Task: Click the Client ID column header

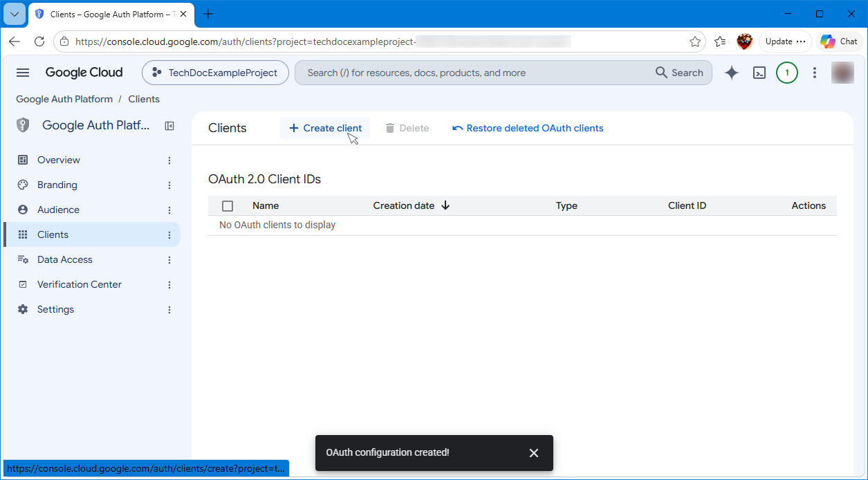Action: click(x=687, y=205)
